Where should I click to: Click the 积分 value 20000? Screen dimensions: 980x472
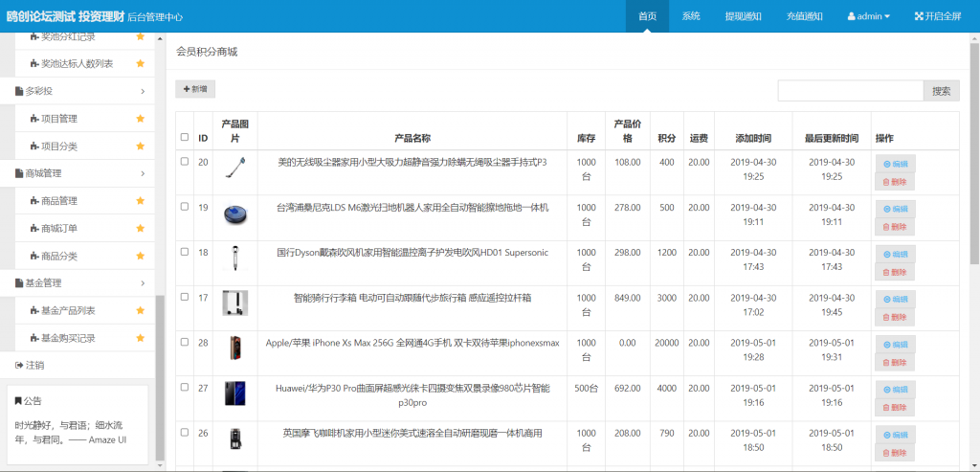[x=667, y=343]
